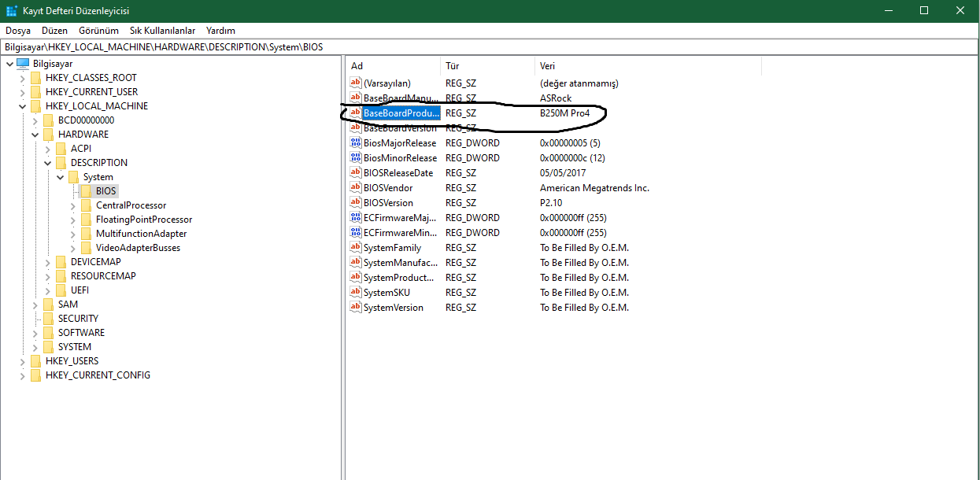Expand the SOFTWARE node arrow
Viewport: 980px width, 480px height.
35,333
